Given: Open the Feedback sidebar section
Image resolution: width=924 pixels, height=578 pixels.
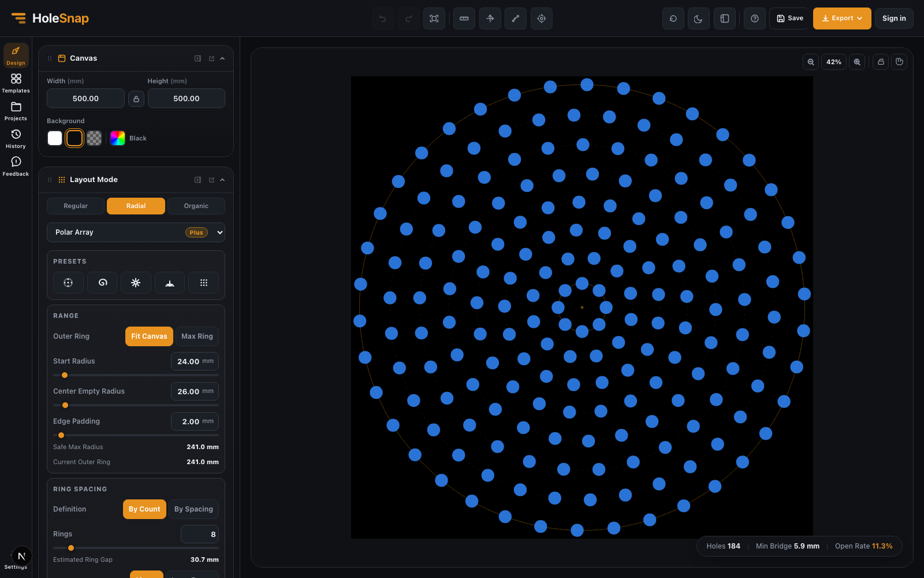Looking at the screenshot, I should point(16,166).
